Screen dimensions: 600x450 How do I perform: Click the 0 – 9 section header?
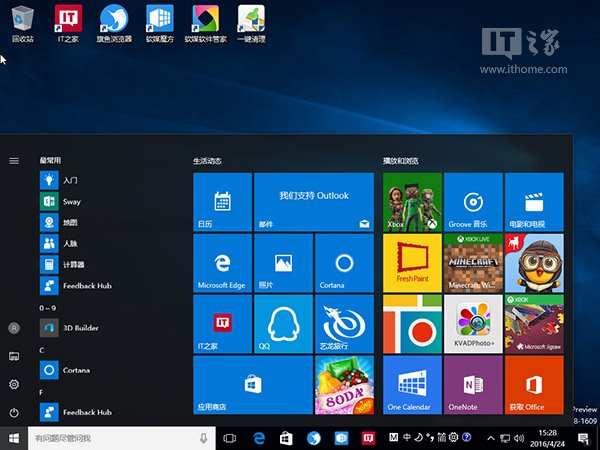pos(47,308)
